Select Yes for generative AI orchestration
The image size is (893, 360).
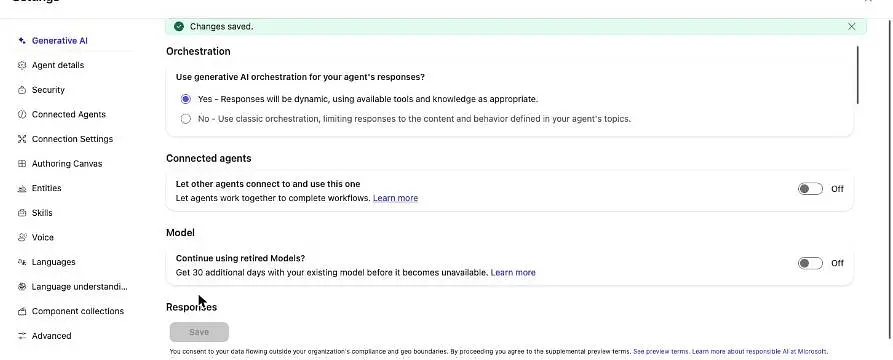point(186,99)
